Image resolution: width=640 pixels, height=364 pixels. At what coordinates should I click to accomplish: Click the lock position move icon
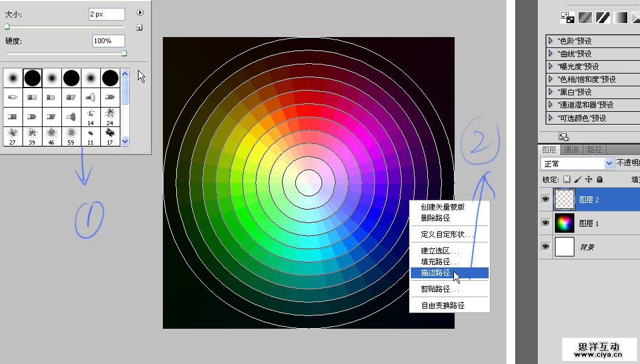(588, 180)
